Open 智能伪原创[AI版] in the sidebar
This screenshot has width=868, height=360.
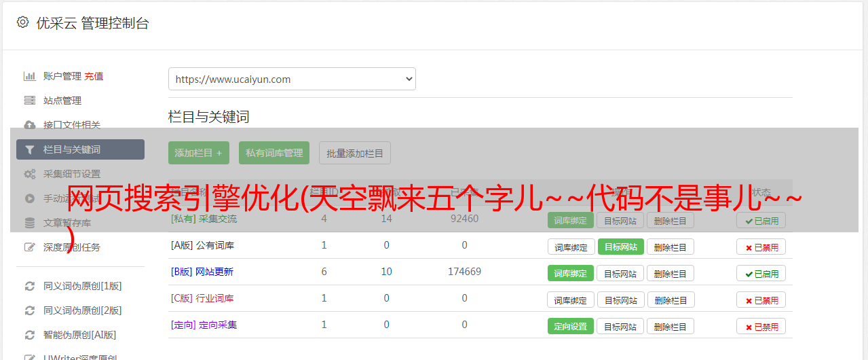pos(80,335)
